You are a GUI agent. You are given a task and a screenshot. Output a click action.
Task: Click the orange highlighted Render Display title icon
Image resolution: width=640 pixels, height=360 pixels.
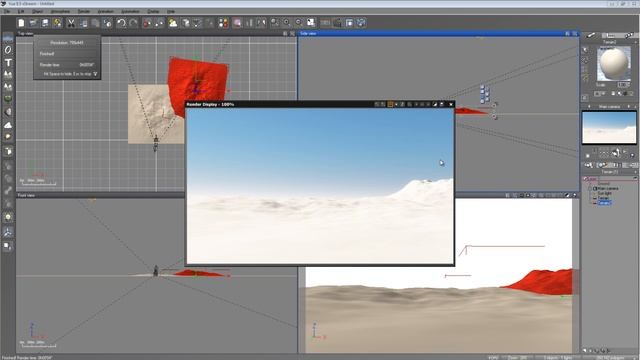390,104
